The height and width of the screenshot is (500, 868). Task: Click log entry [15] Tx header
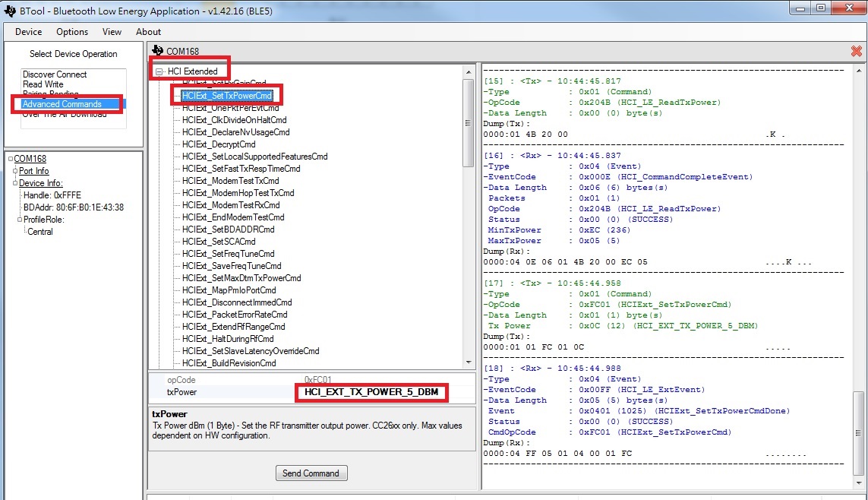(552, 81)
